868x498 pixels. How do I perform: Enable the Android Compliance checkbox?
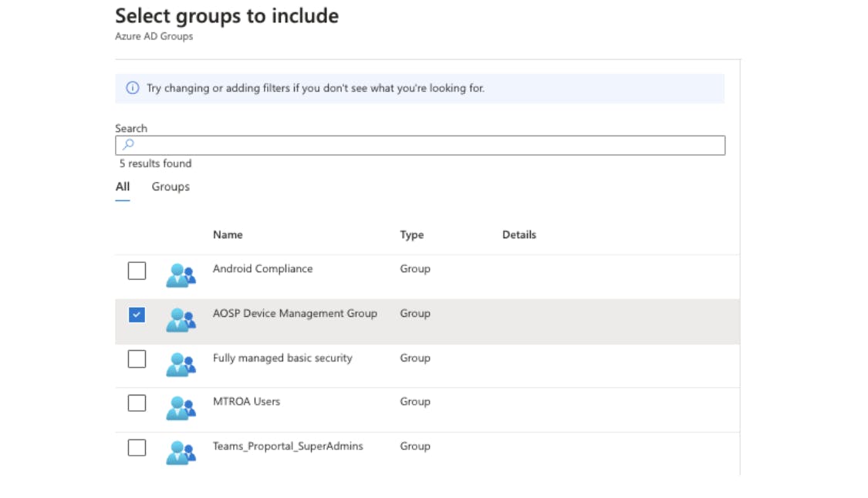pyautogui.click(x=137, y=271)
